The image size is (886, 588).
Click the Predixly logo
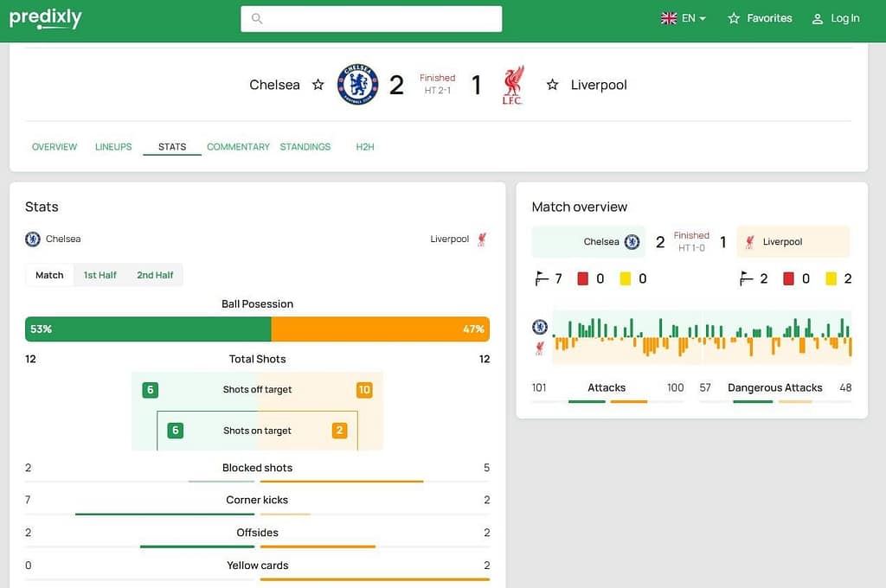[45, 18]
